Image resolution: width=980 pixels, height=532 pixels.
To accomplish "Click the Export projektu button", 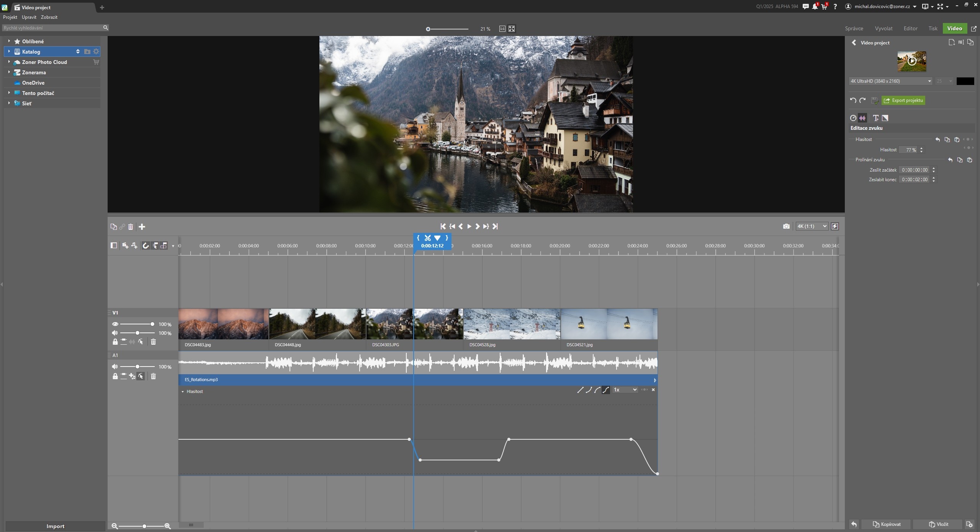I will pos(903,100).
